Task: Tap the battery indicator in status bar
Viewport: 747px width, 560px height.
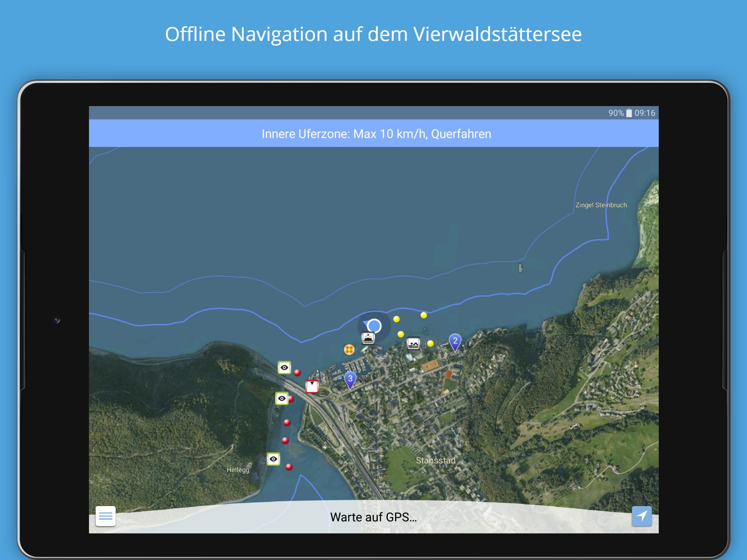Action: 629,113
